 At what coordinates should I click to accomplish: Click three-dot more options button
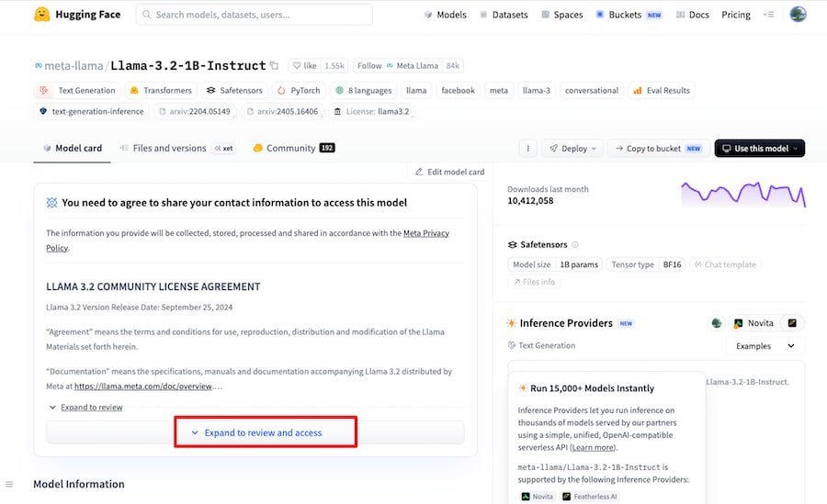(528, 148)
